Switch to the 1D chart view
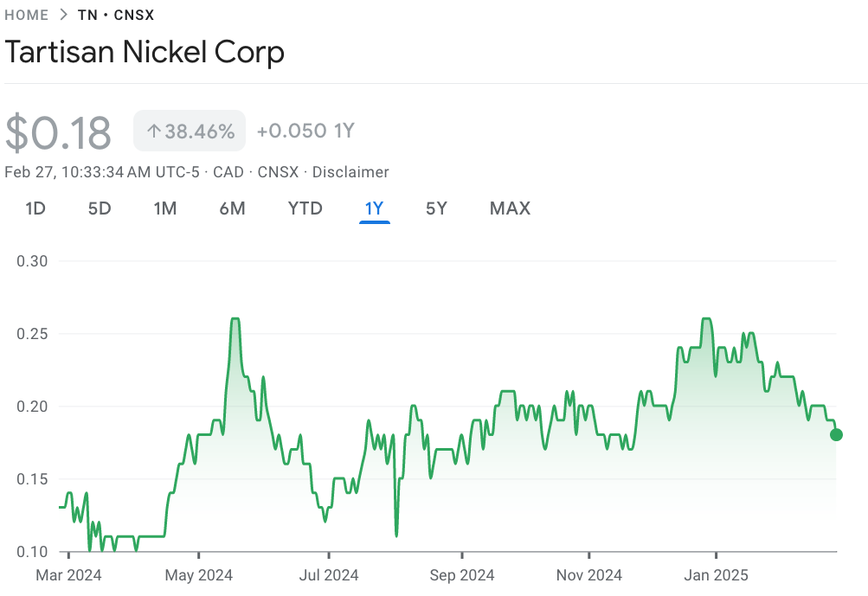 tap(35, 208)
